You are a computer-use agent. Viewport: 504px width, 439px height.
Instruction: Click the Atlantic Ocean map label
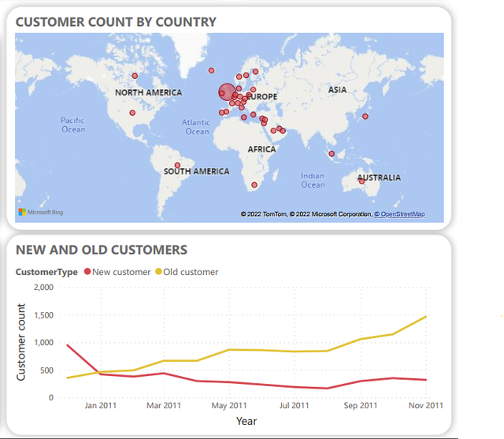pos(196,127)
